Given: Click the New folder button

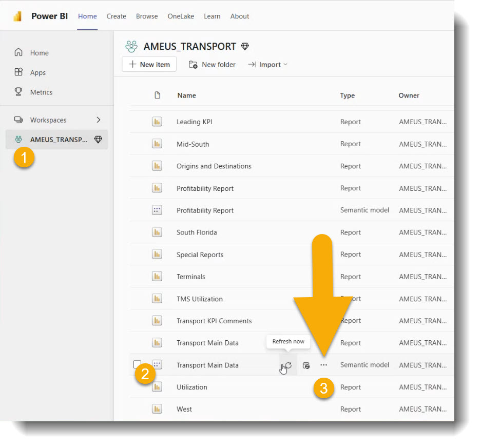Looking at the screenshot, I should coord(212,64).
